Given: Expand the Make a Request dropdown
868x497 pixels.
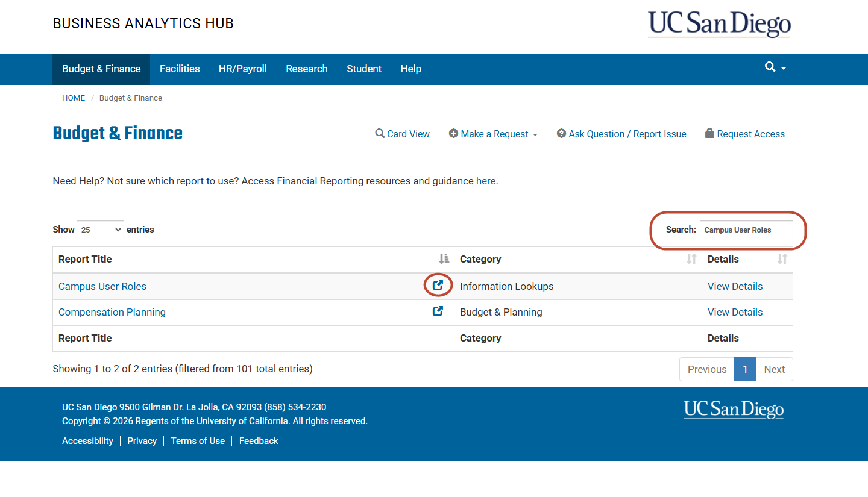Looking at the screenshot, I should coord(493,134).
